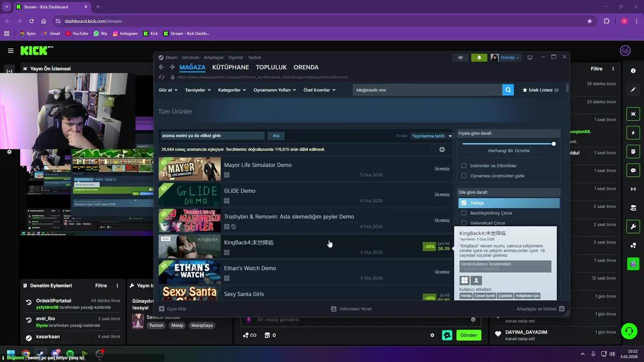This screenshot has width=644, height=362.
Task: Switch to TOPLULUK tab
Action: coord(271,67)
